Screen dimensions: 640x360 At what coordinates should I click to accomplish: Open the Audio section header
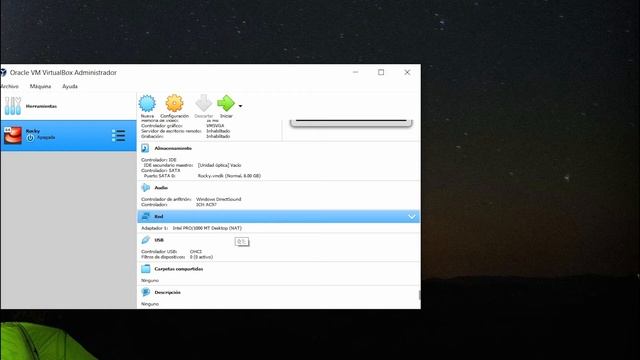(x=161, y=188)
